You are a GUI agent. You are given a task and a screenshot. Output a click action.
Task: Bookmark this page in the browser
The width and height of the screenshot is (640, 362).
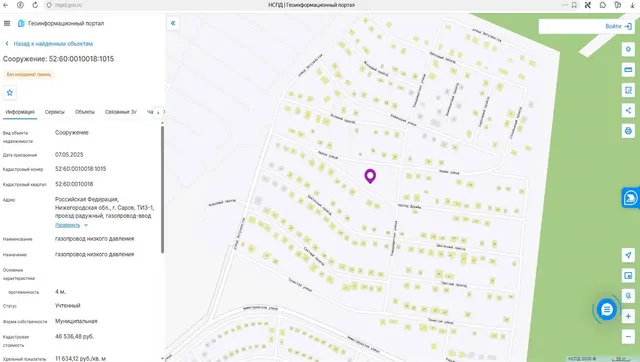tap(574, 5)
